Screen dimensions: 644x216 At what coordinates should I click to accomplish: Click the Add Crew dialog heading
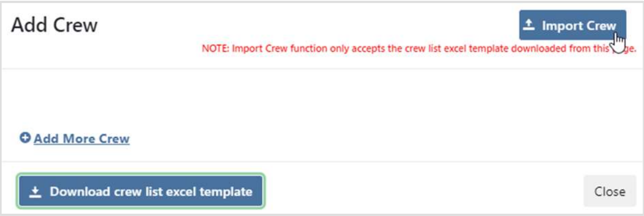pos(54,25)
